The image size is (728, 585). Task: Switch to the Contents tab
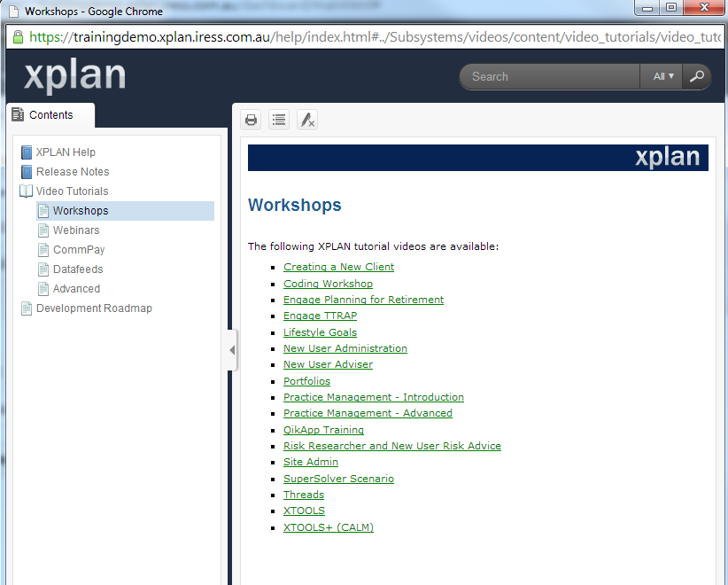click(x=50, y=114)
